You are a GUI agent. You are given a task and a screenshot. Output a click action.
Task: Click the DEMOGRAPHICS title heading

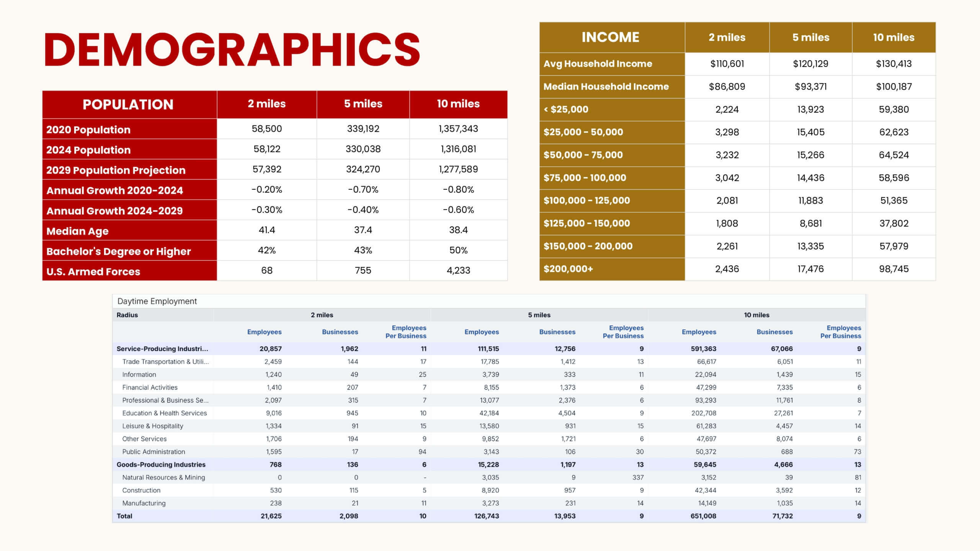pos(232,50)
